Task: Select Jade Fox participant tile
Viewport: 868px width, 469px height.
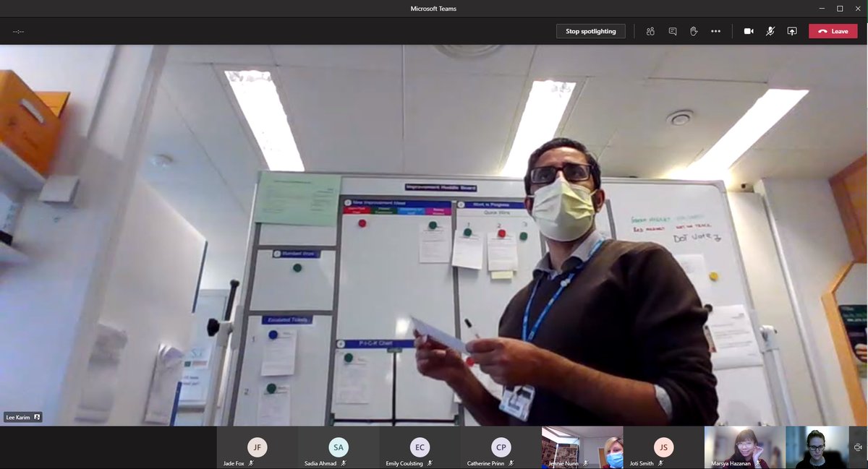Action: point(257,447)
